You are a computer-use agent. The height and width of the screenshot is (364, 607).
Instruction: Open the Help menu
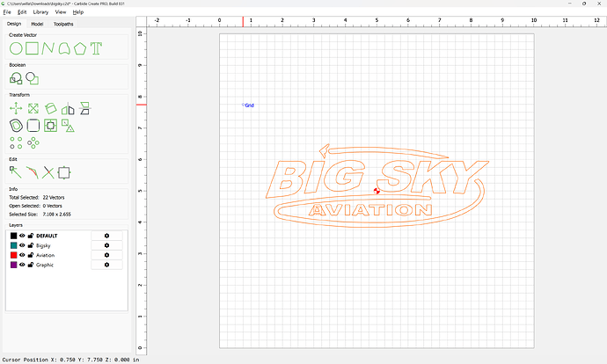point(77,12)
